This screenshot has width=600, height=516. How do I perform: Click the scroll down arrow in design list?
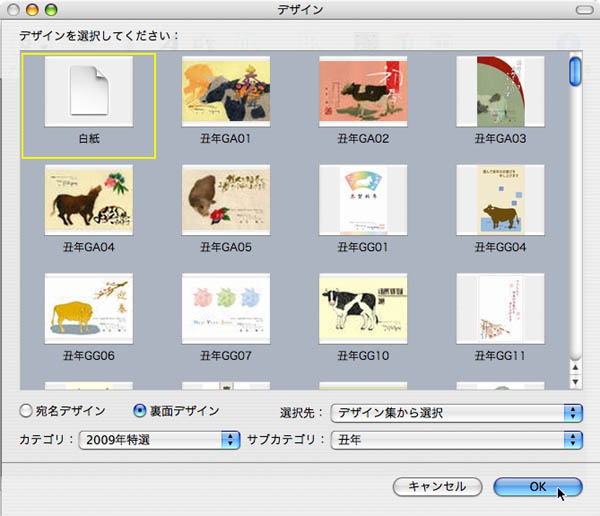pyautogui.click(x=575, y=381)
